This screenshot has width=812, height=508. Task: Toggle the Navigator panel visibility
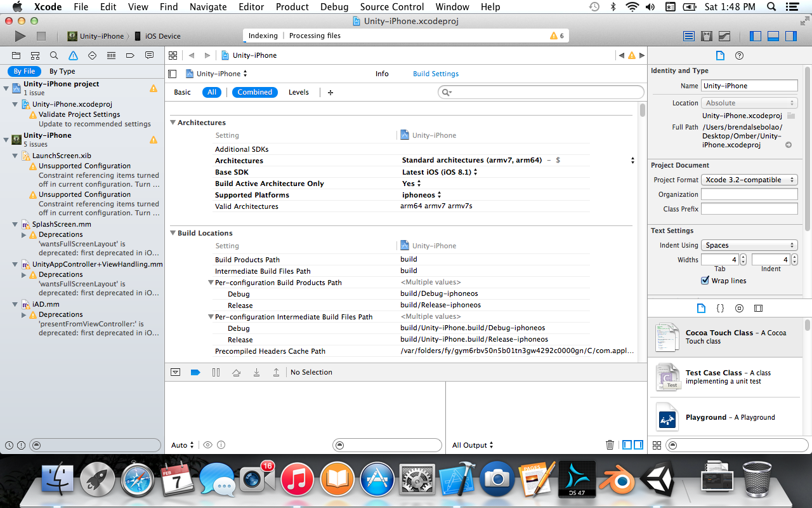tap(756, 36)
